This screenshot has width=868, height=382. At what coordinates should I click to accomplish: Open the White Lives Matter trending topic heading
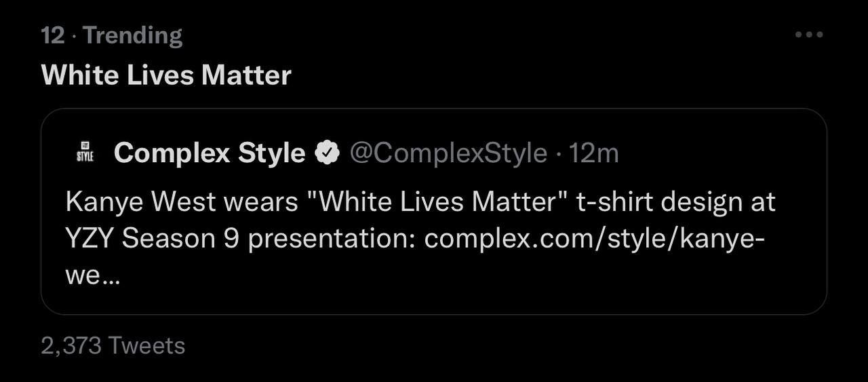166,75
